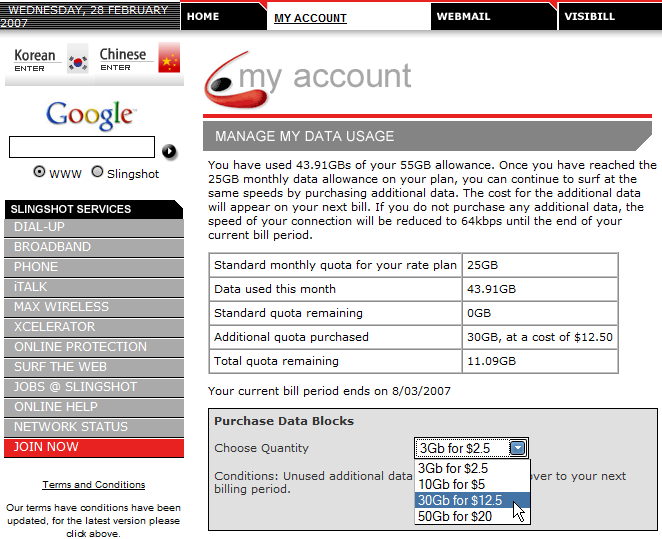Click the SLINGSHOT SERVICES header

tap(94, 209)
